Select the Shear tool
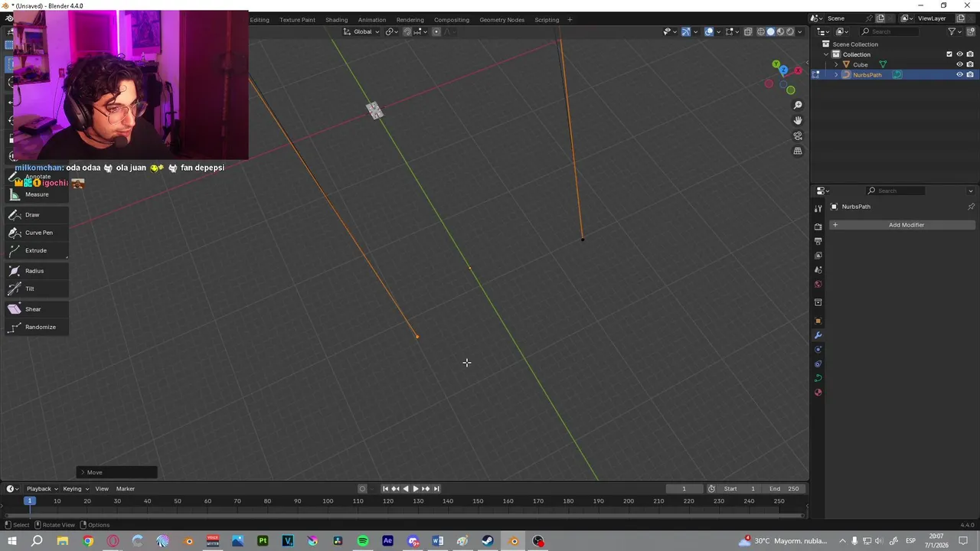980x551 pixels. coord(37,309)
